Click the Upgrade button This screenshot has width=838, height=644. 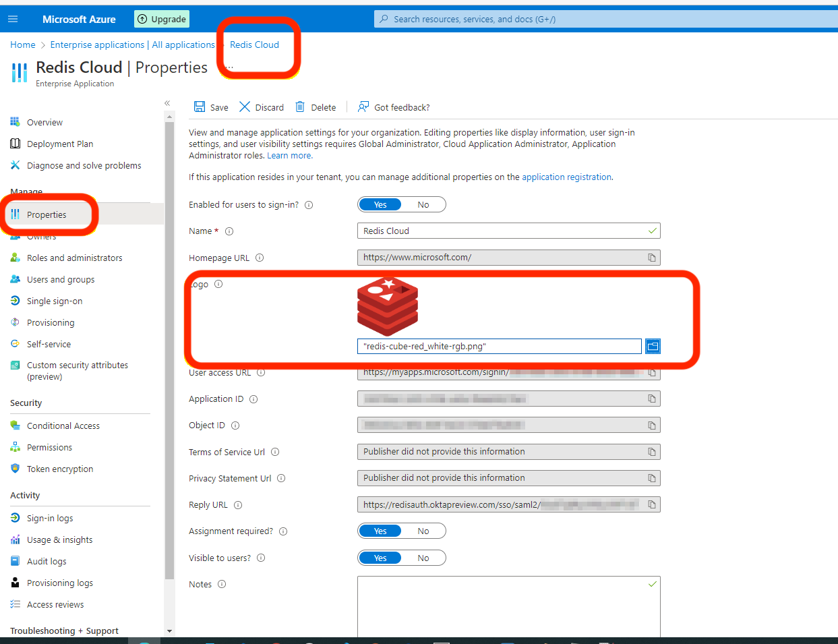click(162, 19)
